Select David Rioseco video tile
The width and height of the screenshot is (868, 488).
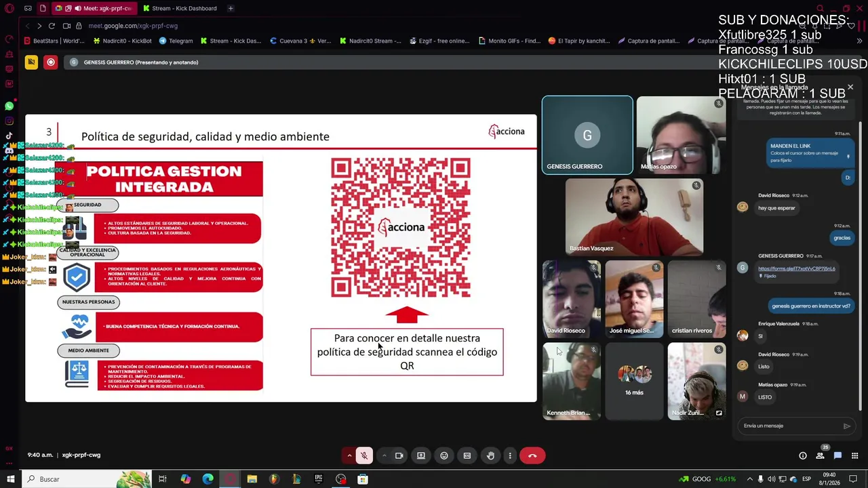tap(572, 299)
